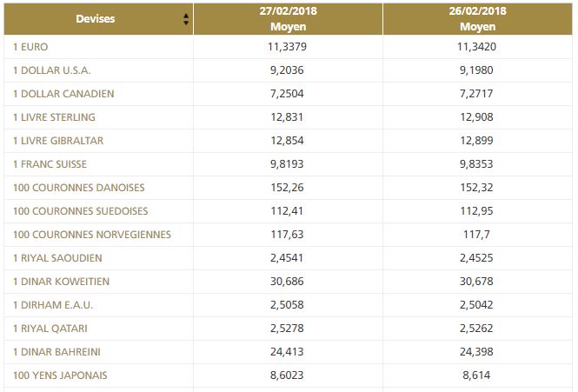Screen dimensions: 578x392
Task: Select the 27/02/2018 Moyen column header
Action: [288, 19]
